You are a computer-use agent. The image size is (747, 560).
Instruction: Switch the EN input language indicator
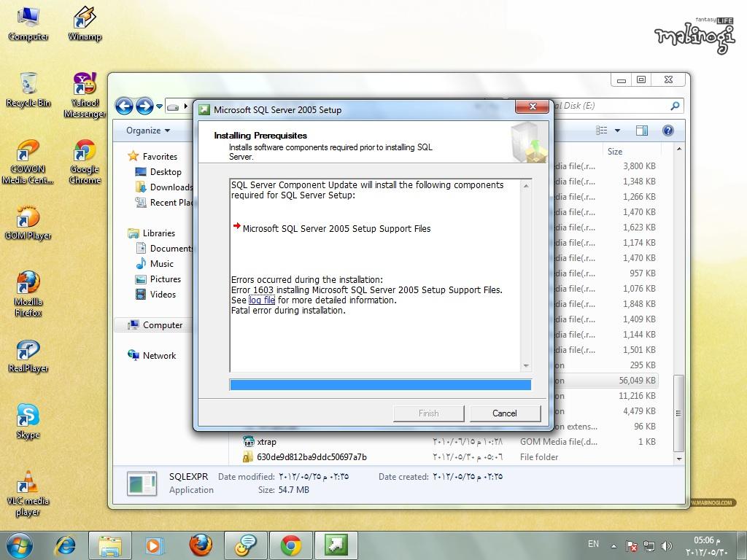click(593, 544)
